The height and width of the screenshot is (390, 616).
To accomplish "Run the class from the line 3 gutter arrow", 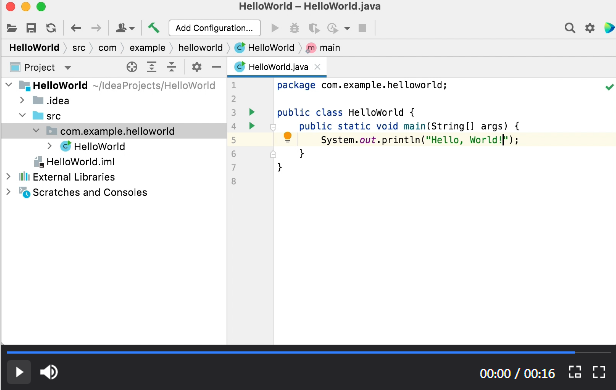I will 252,112.
